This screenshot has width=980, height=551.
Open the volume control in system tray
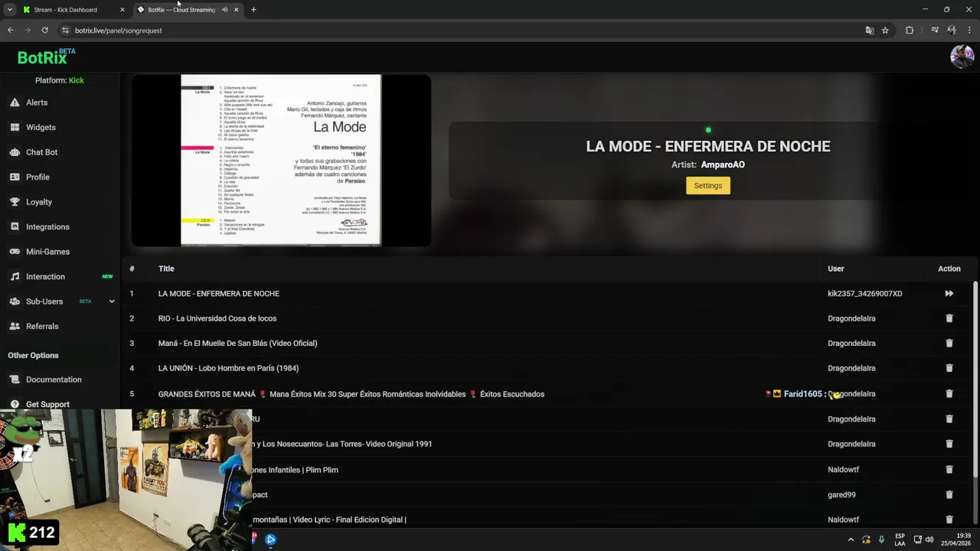point(929,540)
